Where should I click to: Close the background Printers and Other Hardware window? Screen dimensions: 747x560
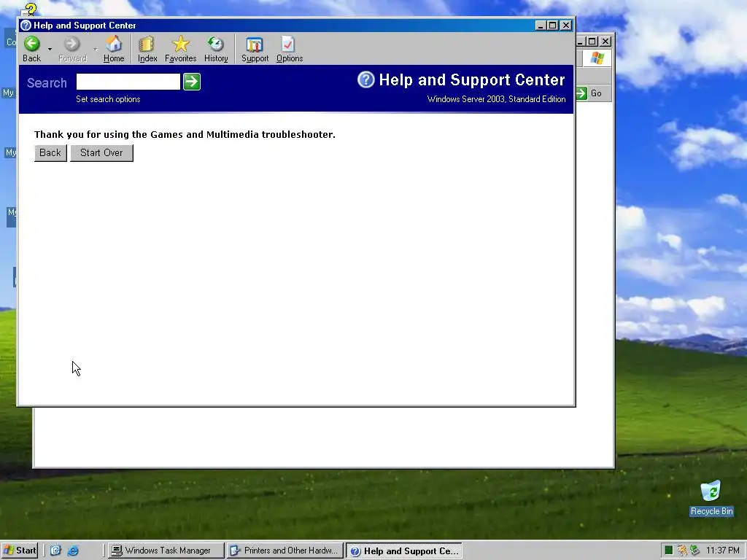pyautogui.click(x=605, y=42)
